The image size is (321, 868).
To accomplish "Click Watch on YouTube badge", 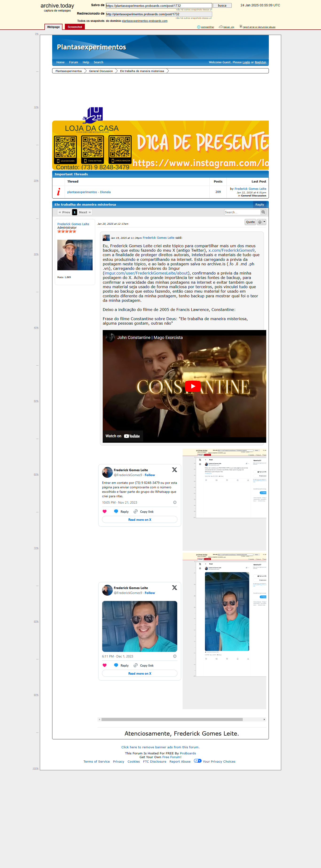I will click(x=122, y=436).
